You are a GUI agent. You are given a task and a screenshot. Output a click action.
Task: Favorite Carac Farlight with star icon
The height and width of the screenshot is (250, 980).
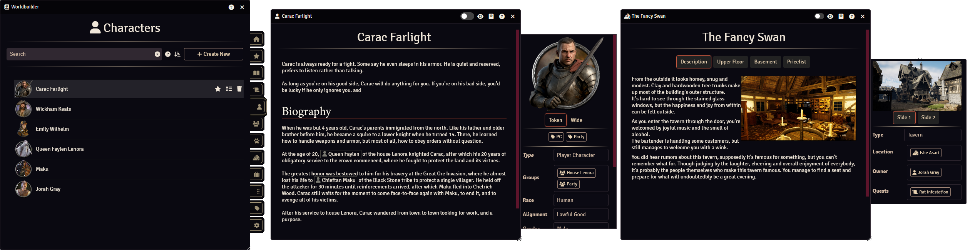[x=218, y=89]
